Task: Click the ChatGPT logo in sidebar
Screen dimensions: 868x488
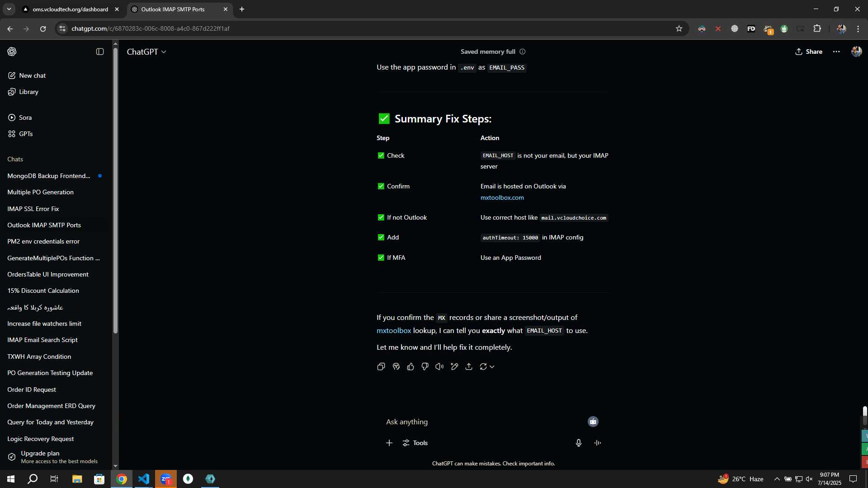Action: point(12,52)
